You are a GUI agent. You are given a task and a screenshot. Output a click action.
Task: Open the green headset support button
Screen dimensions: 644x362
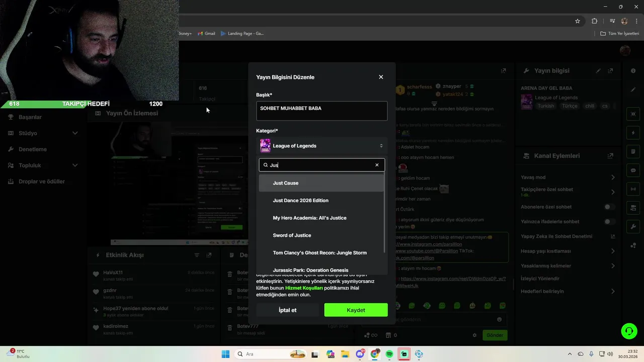pyautogui.click(x=629, y=331)
